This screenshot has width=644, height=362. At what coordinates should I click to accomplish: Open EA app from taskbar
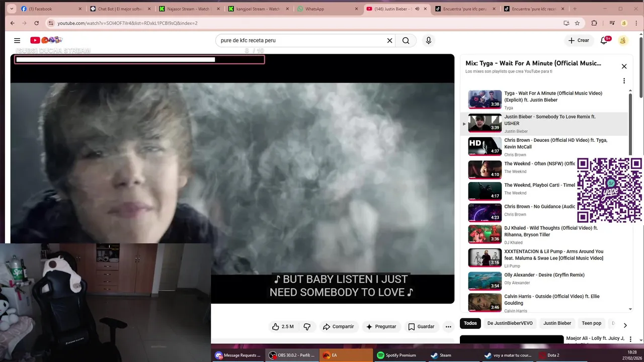coord(346,355)
